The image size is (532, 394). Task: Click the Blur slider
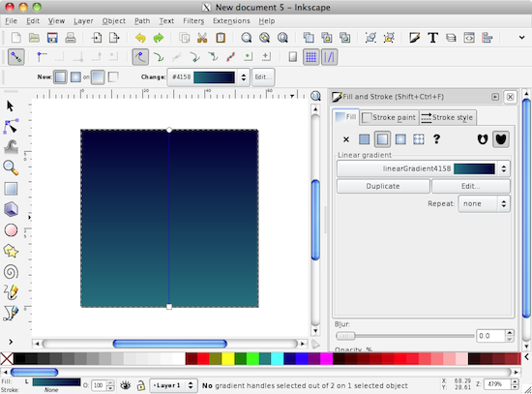pyautogui.click(x=404, y=336)
